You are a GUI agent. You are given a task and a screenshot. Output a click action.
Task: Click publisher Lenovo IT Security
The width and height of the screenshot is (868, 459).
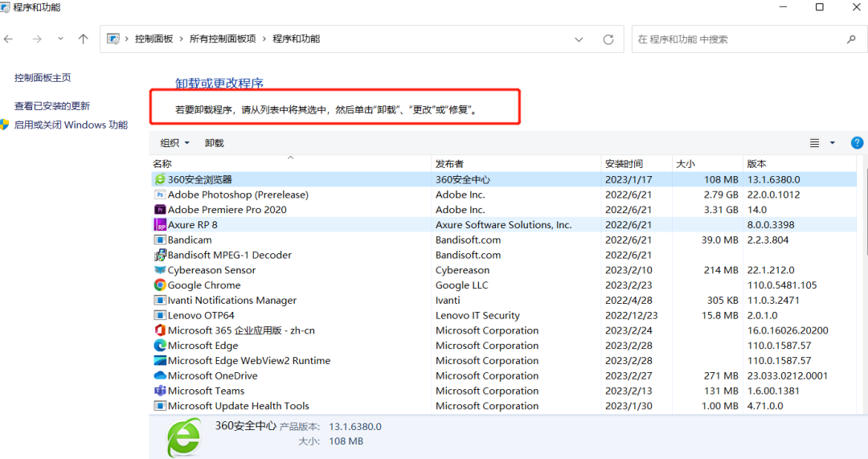coord(477,316)
